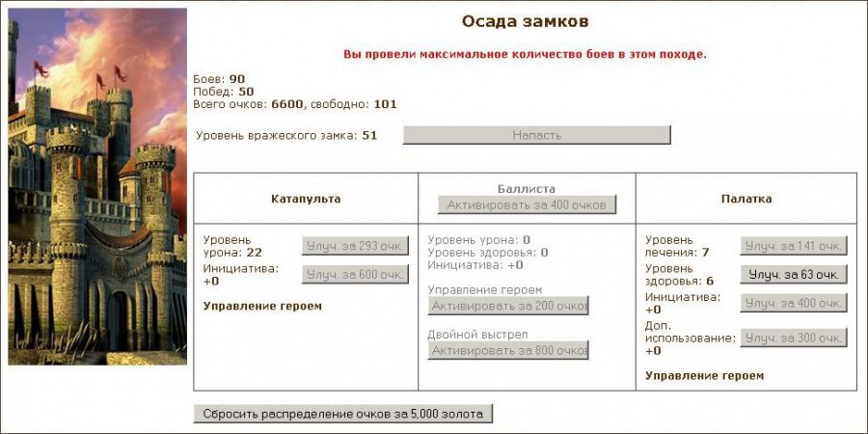
Task: Upgrade tent initiative for 400 points
Action: coord(794,303)
